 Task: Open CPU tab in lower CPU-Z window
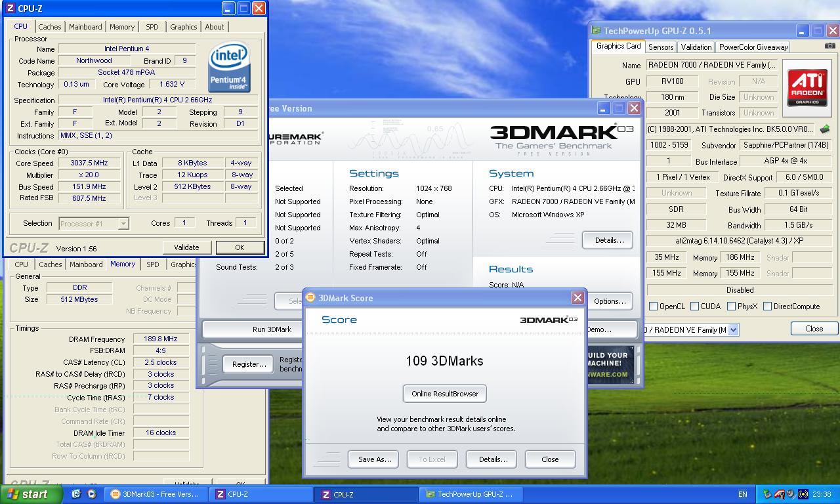click(22, 264)
